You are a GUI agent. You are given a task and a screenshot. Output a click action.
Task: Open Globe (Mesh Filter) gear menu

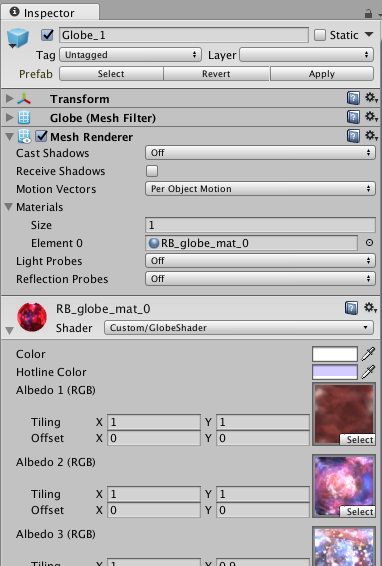tap(371, 117)
